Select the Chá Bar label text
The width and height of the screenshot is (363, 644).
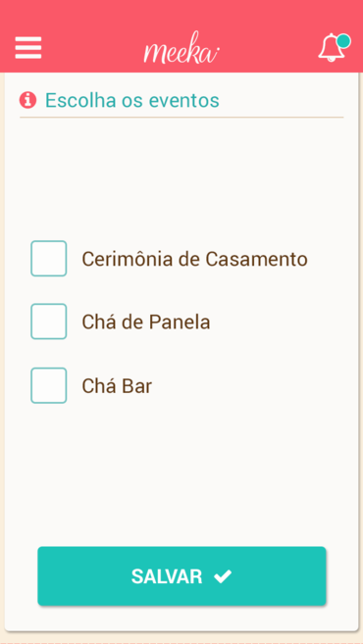(x=117, y=386)
